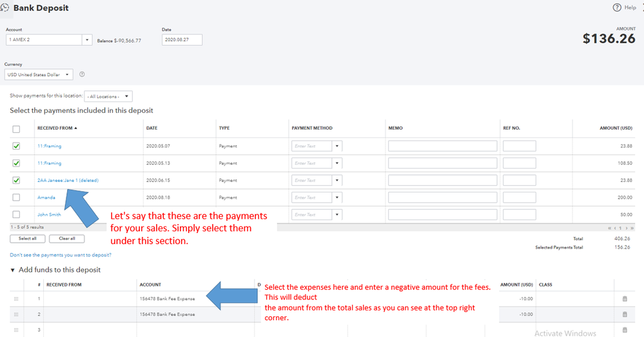Click line 2 Bank Fee Expense account cell
The width and height of the screenshot is (644, 337).
[x=167, y=314]
